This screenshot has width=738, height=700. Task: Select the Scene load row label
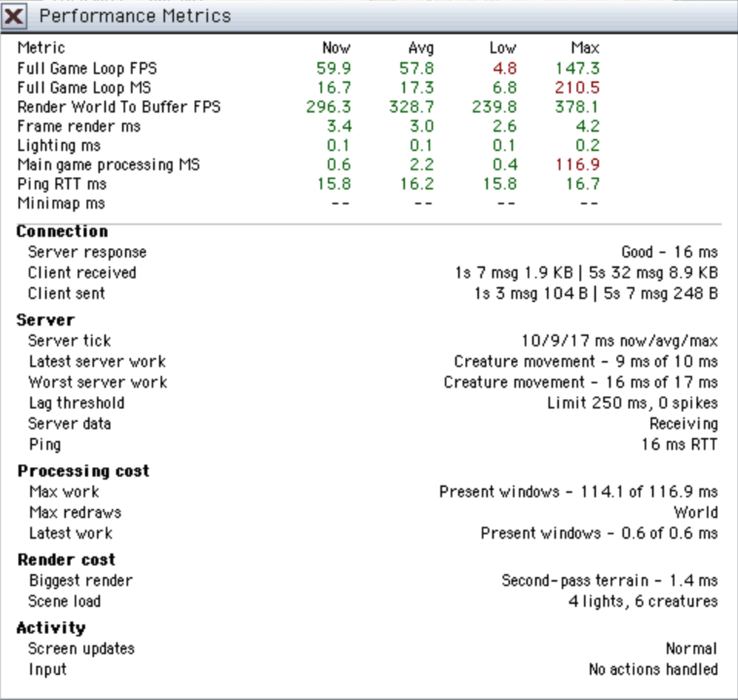click(x=64, y=602)
